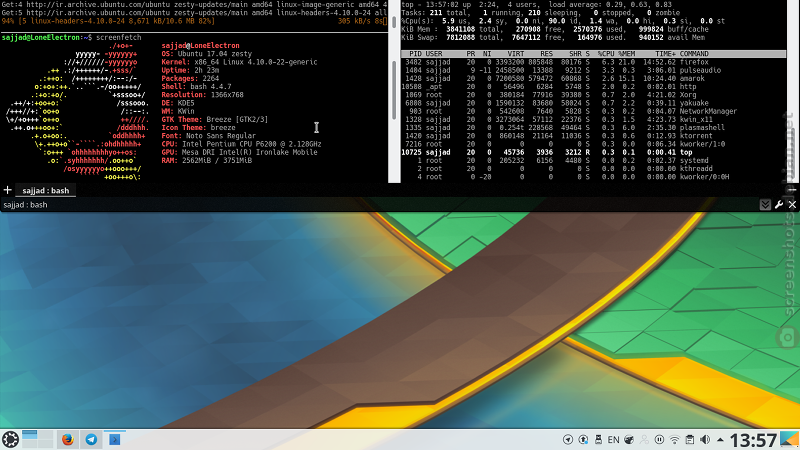
Task: Open software updates tray icon
Action: (583, 440)
